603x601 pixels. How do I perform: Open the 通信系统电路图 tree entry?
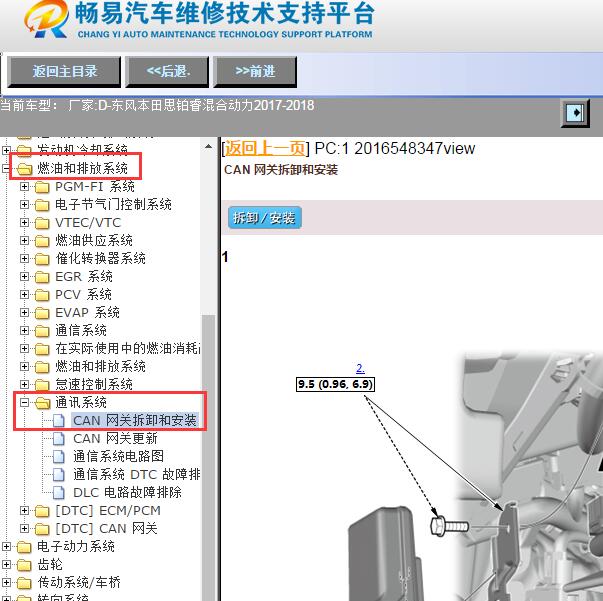point(118,456)
